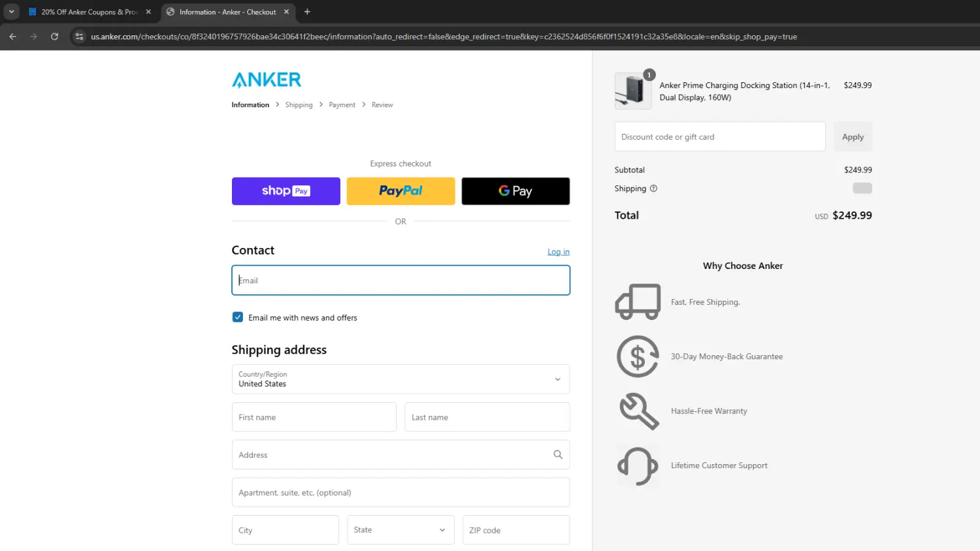Close the Information - Anker - Checkout tab
Screen dimensions: 980x551
(286, 12)
